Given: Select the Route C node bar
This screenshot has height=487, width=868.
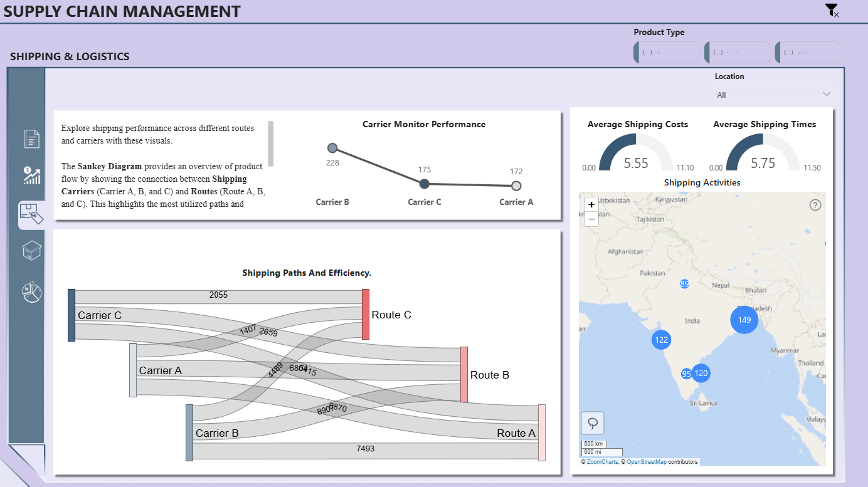Looking at the screenshot, I should 366,314.
